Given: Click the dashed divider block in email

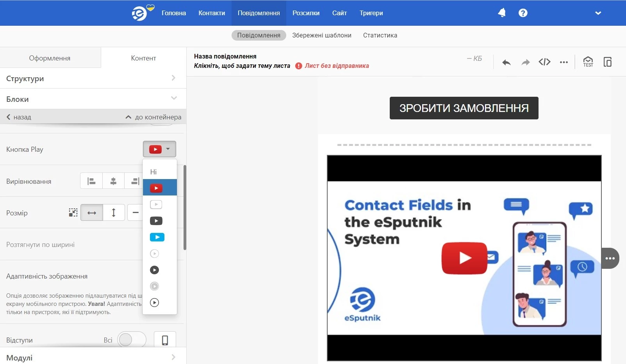Looking at the screenshot, I should (x=464, y=145).
